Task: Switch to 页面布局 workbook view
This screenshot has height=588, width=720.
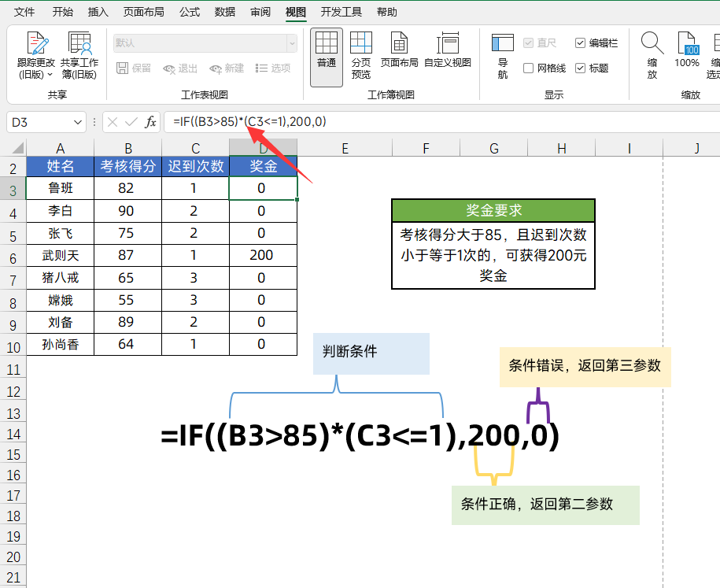Action: [x=399, y=57]
